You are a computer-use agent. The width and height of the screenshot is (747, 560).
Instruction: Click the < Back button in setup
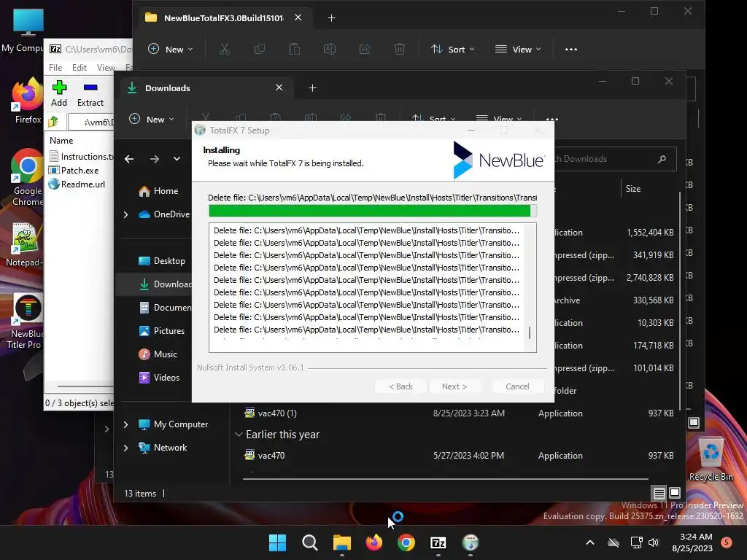(x=400, y=386)
